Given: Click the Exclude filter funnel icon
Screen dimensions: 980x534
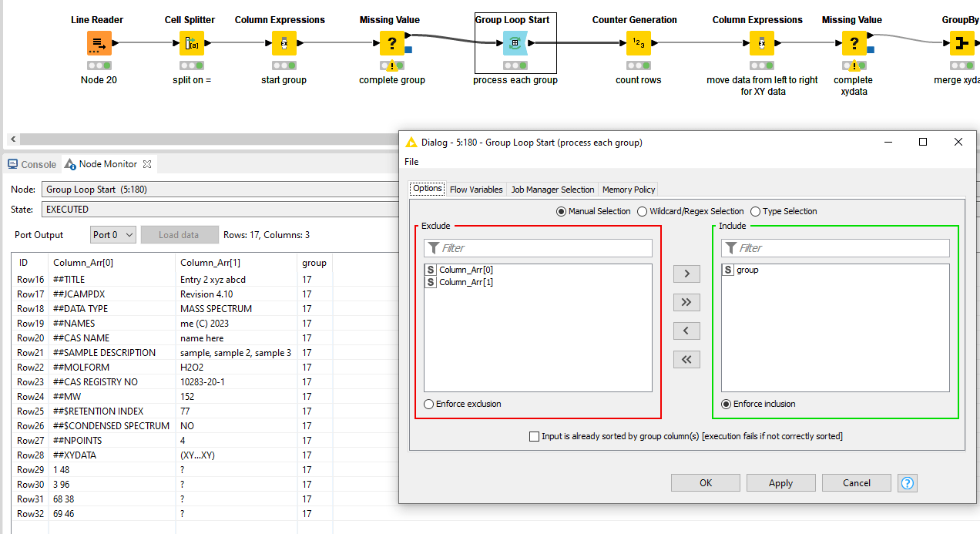Looking at the screenshot, I should (434, 248).
